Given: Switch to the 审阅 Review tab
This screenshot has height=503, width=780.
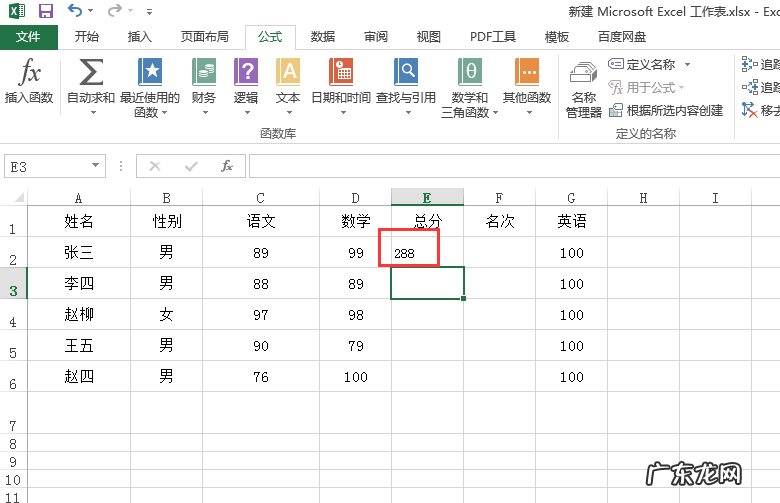Looking at the screenshot, I should point(376,37).
